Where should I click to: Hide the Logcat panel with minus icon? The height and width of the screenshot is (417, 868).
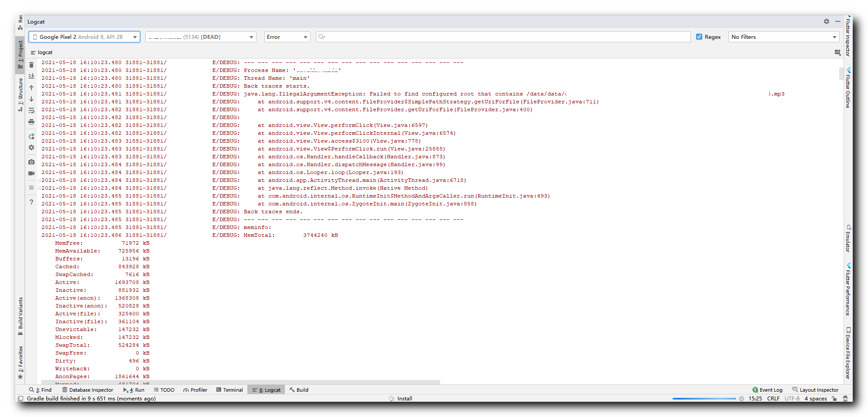837,21
